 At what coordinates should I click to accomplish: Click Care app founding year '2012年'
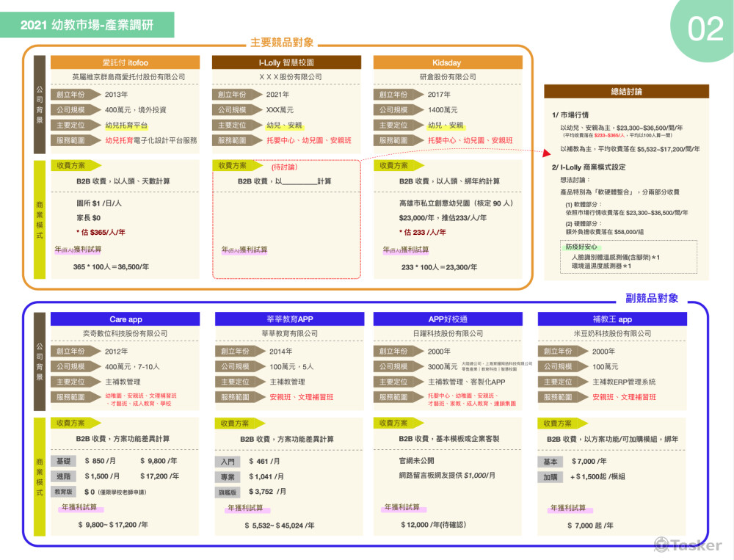click(117, 352)
